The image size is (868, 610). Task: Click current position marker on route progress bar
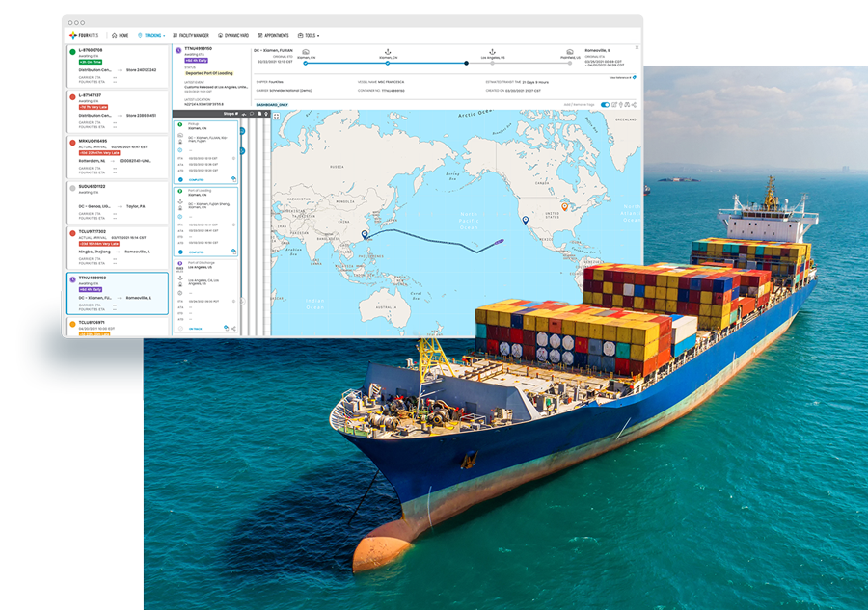click(466, 63)
